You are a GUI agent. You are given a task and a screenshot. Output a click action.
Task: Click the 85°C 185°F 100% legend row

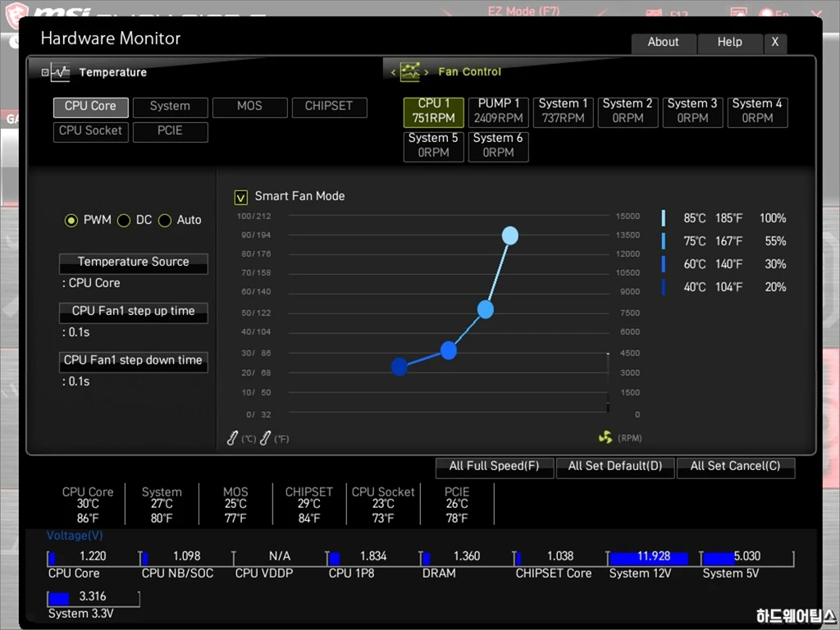coord(724,218)
